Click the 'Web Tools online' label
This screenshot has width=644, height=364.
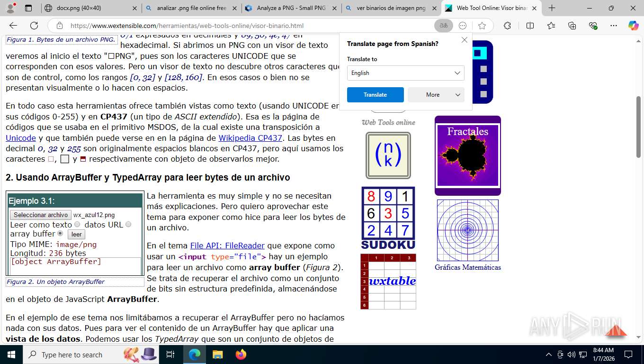[388, 122]
